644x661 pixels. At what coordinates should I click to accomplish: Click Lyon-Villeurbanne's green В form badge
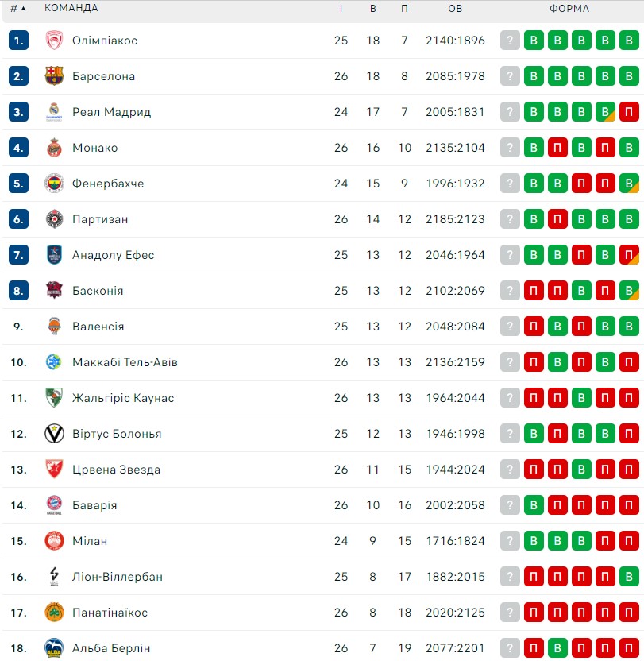(x=629, y=576)
